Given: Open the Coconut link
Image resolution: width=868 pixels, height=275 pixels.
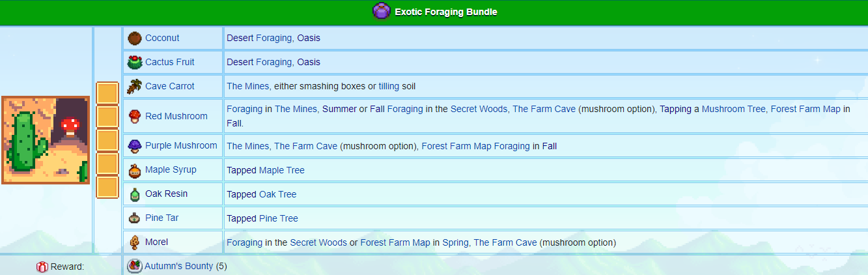Looking at the screenshot, I should coord(162,38).
